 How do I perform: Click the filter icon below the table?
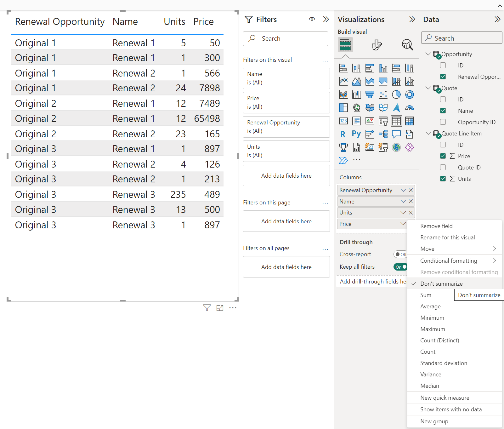point(207,308)
